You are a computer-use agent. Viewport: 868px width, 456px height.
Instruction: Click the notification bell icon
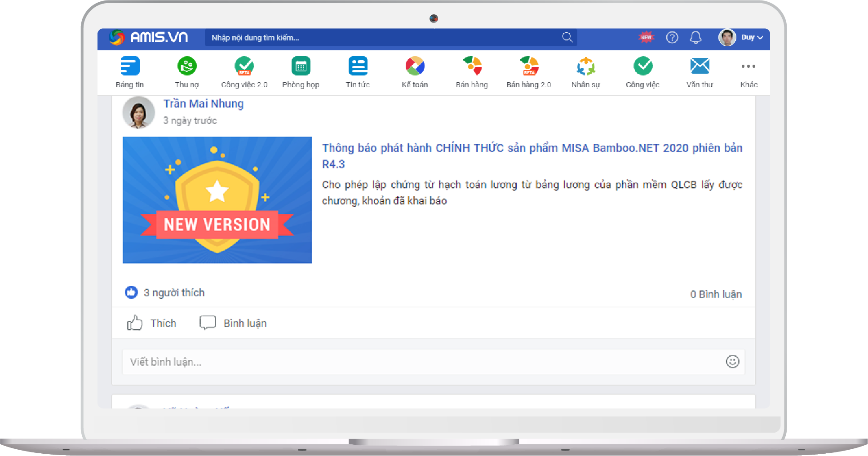coord(695,37)
